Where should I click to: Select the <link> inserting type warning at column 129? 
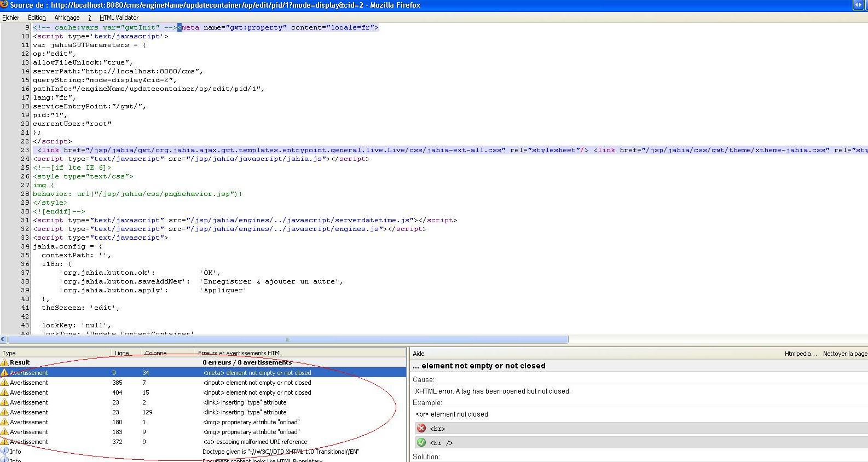[203, 412]
